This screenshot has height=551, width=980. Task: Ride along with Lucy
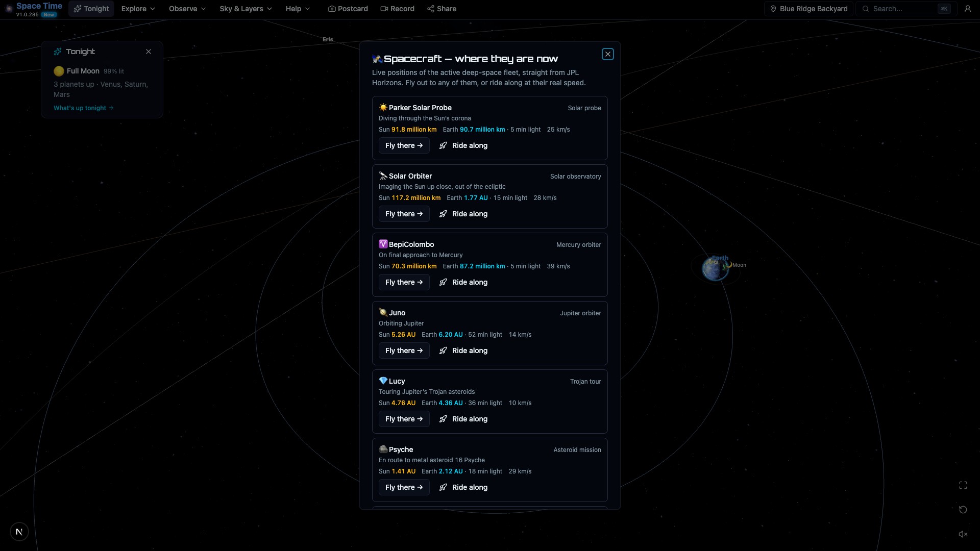463,419
